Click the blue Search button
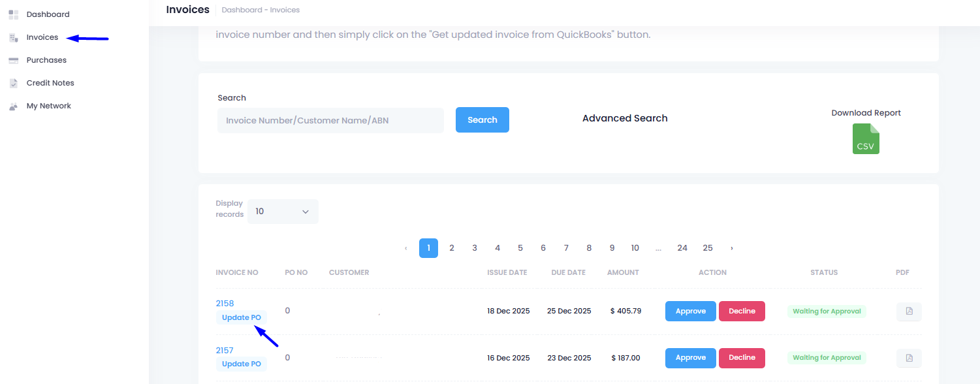Viewport: 980px width, 384px height. pos(482,120)
